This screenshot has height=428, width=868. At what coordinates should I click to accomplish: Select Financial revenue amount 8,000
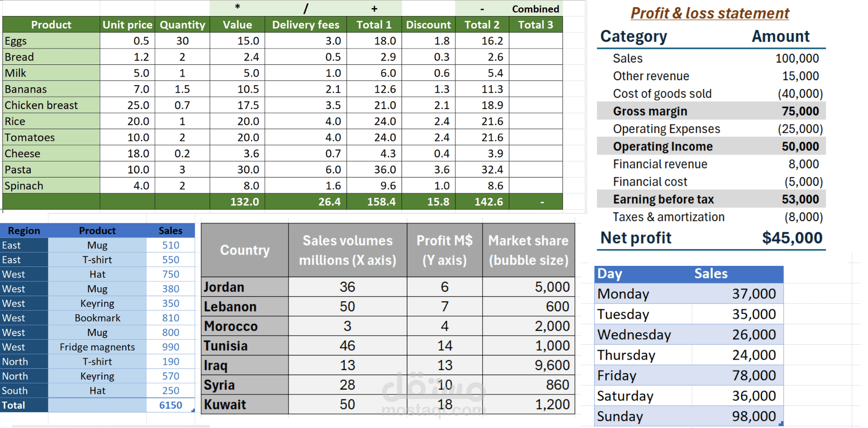coord(803,164)
